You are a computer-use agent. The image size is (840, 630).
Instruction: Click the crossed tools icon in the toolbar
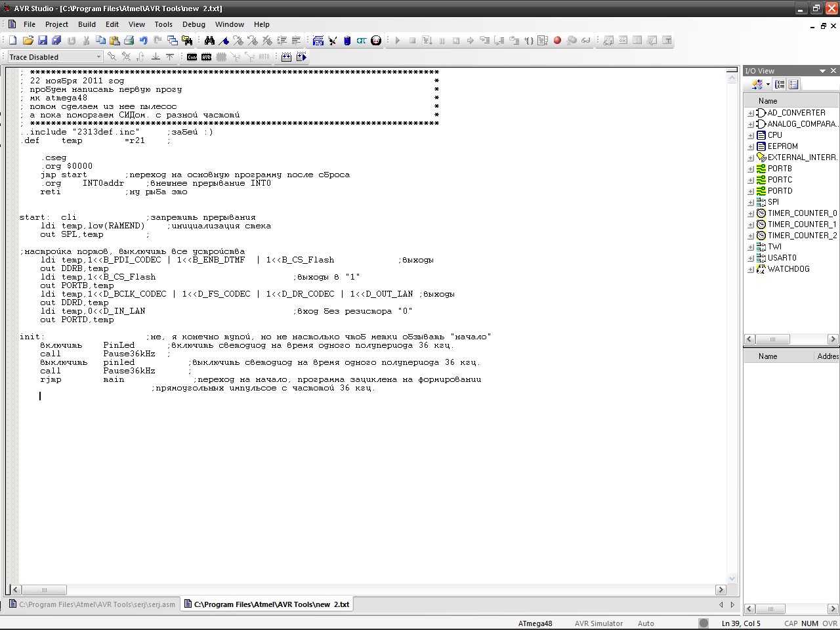point(333,41)
